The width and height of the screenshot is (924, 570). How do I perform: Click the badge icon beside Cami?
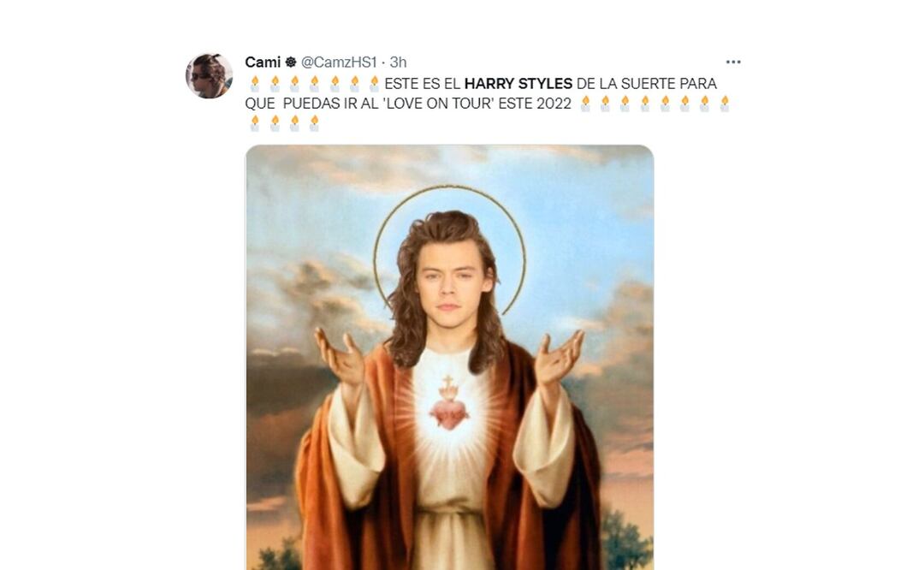[291, 62]
